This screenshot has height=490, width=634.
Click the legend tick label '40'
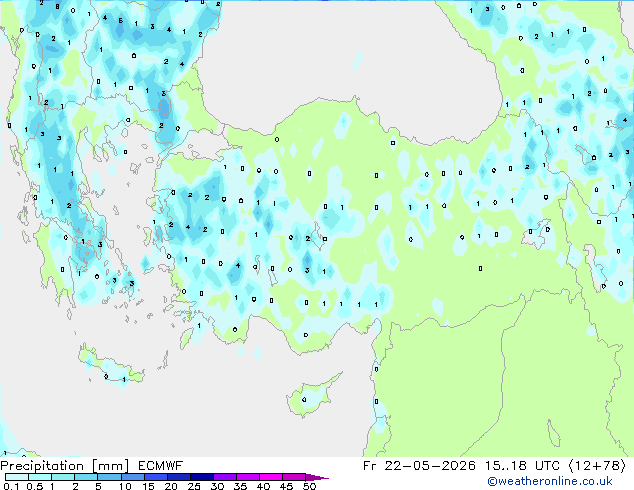click(264, 486)
